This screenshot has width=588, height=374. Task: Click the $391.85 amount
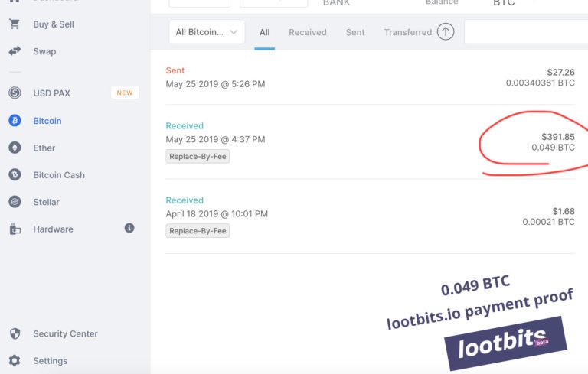tap(558, 137)
